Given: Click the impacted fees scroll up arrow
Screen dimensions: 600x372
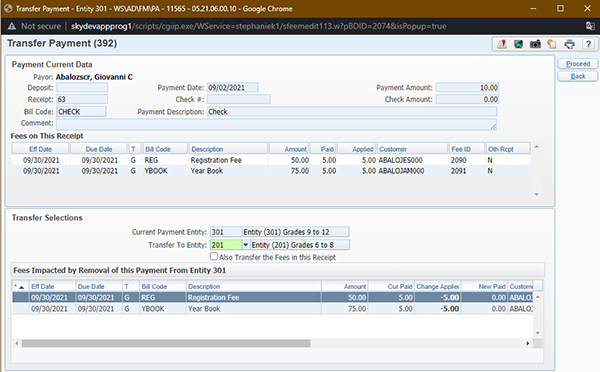Looking at the screenshot, I should (538, 297).
